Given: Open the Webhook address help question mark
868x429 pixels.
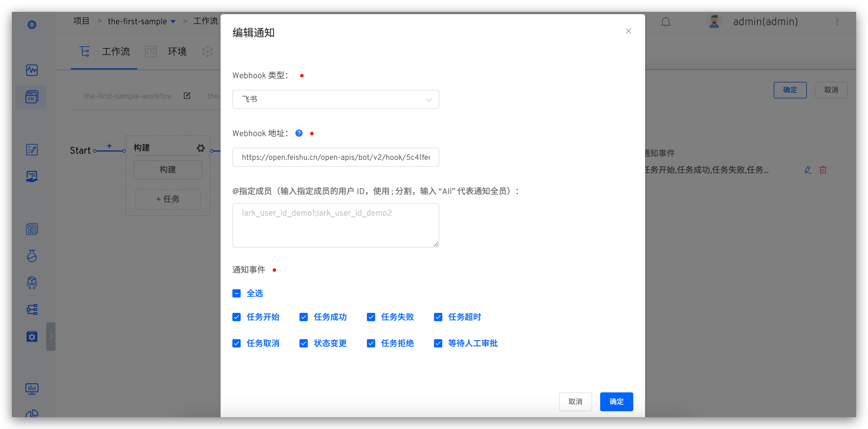Looking at the screenshot, I should click(x=299, y=133).
